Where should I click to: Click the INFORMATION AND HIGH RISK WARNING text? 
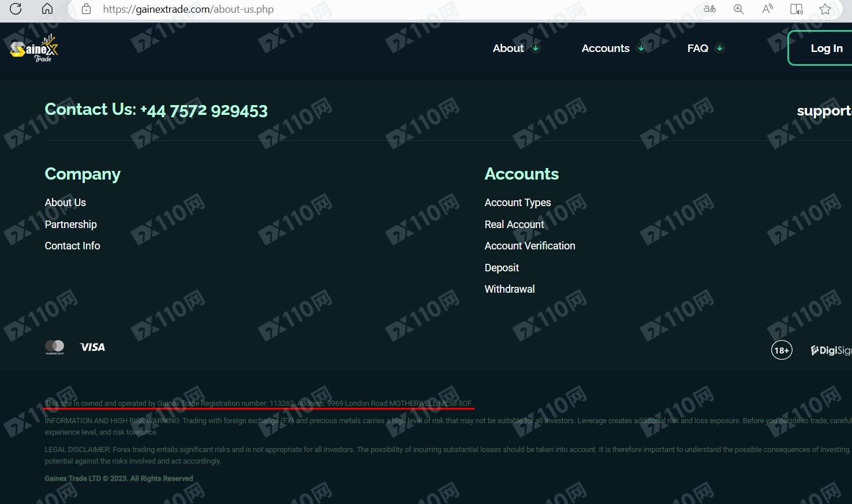448,427
